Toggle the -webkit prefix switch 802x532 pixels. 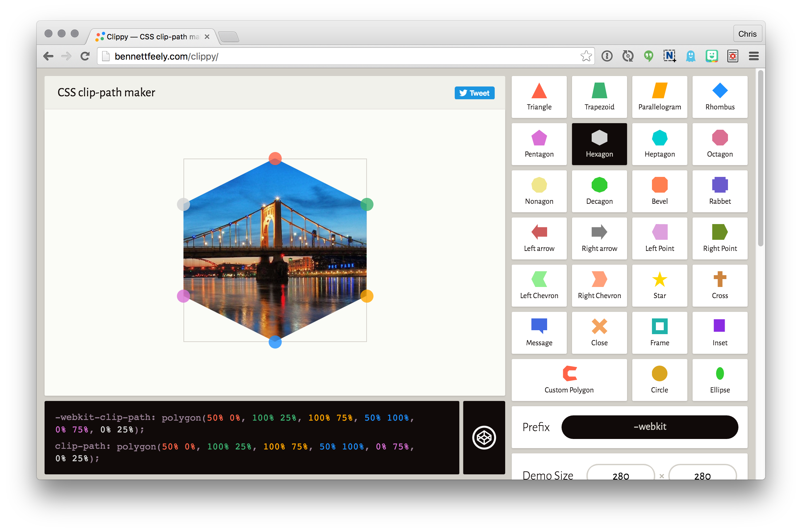click(649, 427)
